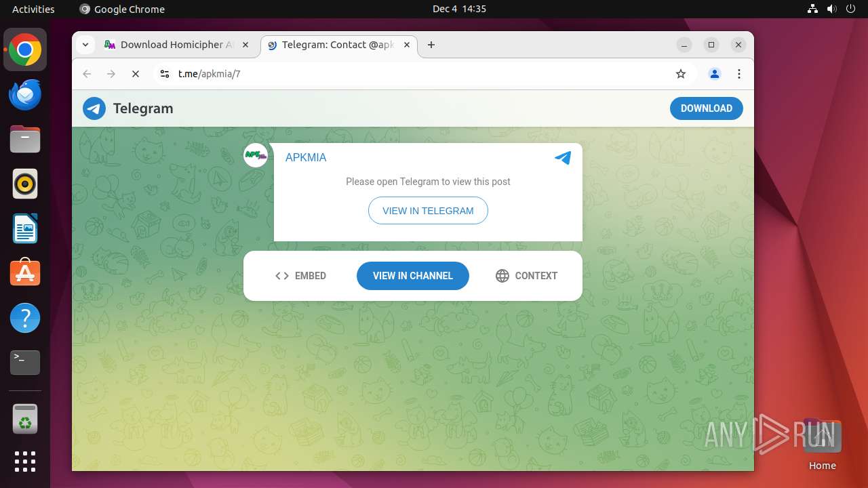The width and height of the screenshot is (868, 488).
Task: Open the power icon in top bar
Action: click(851, 9)
